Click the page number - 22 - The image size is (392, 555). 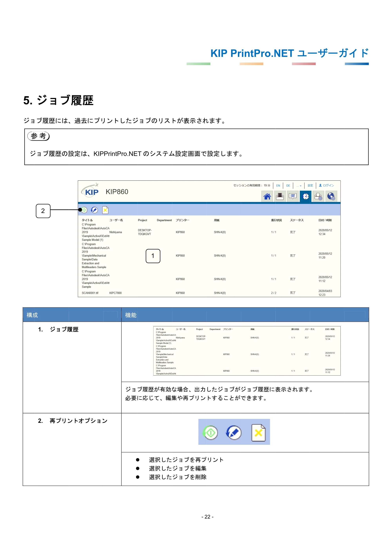click(208, 517)
